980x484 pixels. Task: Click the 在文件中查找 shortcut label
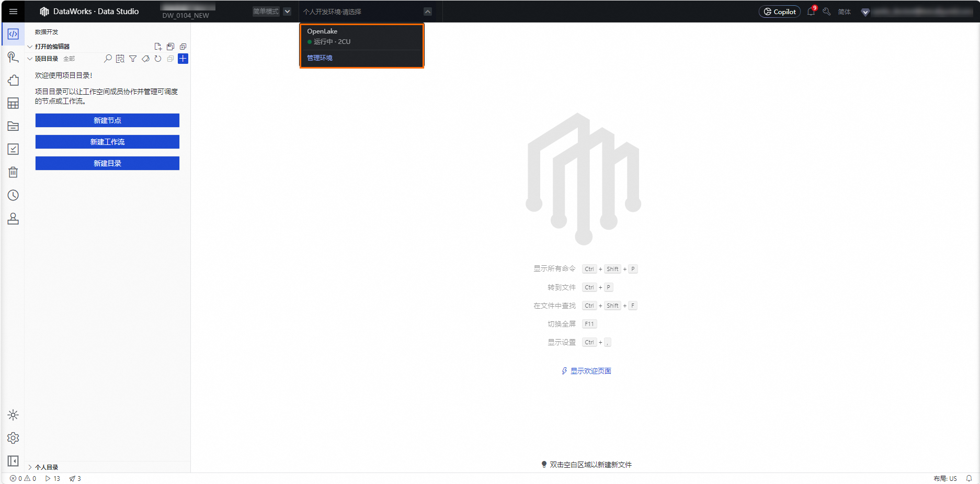click(554, 306)
